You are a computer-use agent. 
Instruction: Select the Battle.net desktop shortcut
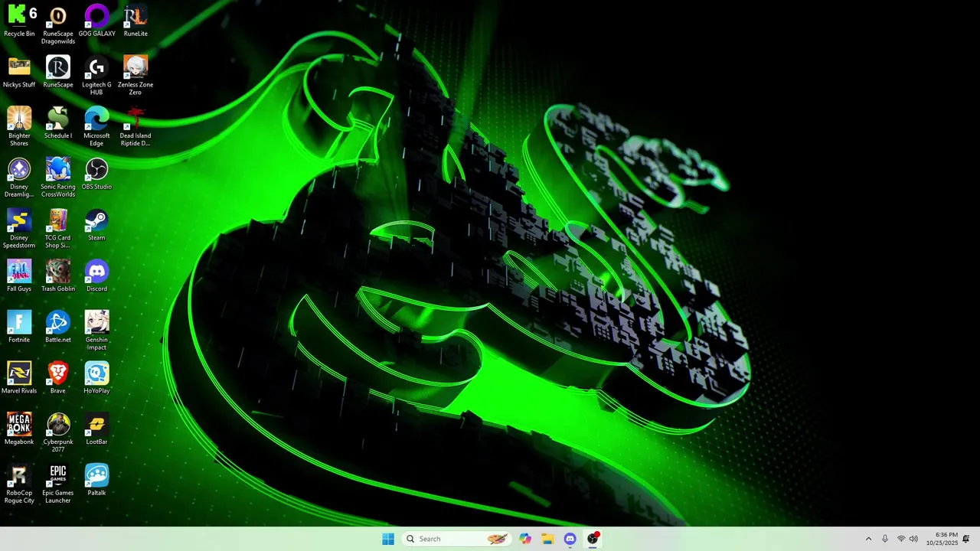[58, 327]
